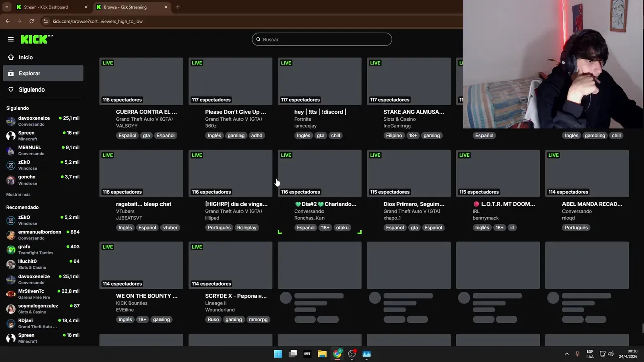Open STAKE ANG ALMUSA stream title

pos(414,112)
